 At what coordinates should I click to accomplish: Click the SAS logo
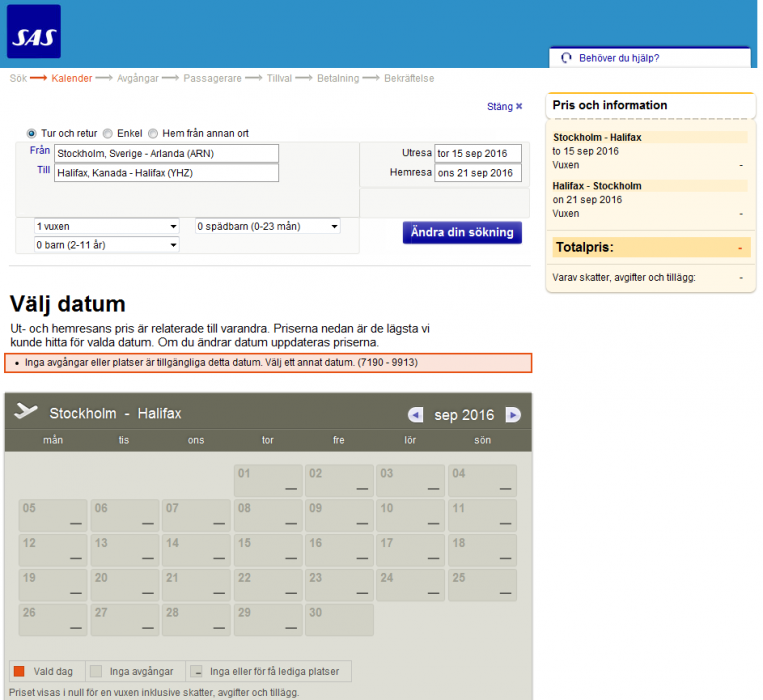pos(34,32)
